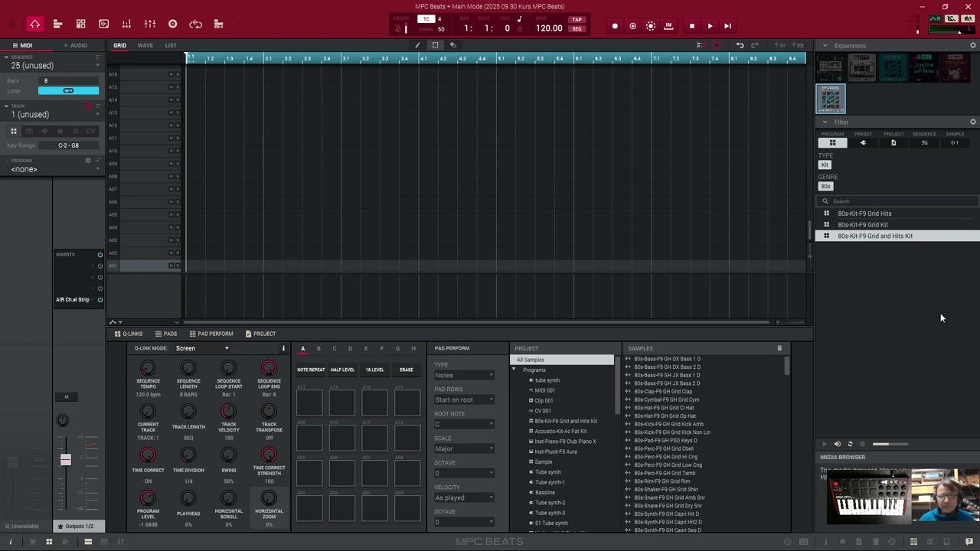Image resolution: width=980 pixels, height=551 pixels.
Task: Select the marquee selection tool
Action: tap(435, 45)
